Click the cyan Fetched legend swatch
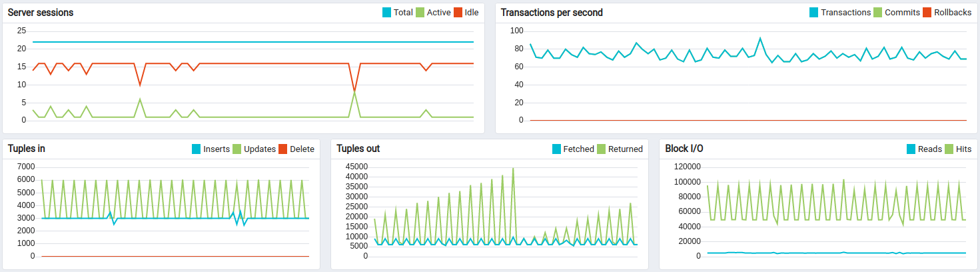This screenshot has width=980, height=272. click(x=557, y=149)
